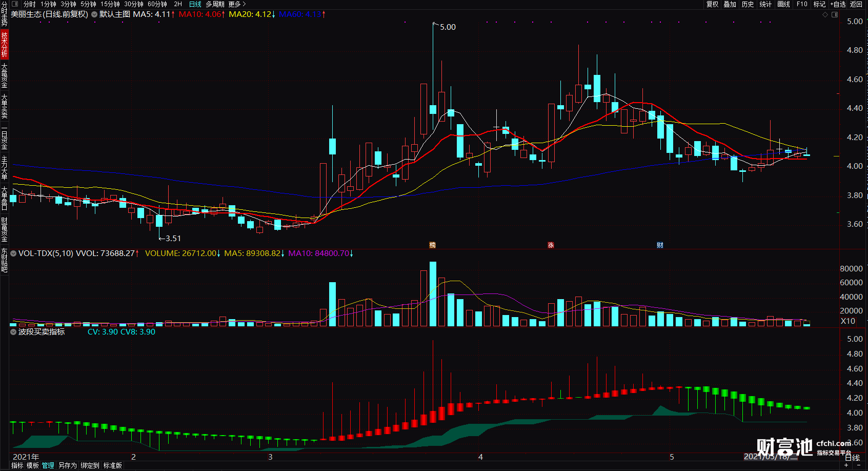Select the 60分钟 period tab

click(157, 4)
